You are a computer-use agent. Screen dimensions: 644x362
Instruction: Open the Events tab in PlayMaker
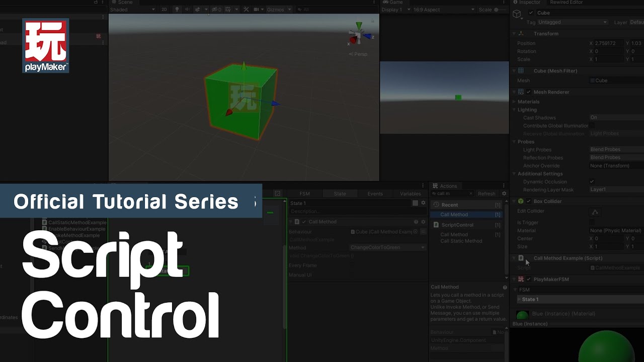(375, 194)
